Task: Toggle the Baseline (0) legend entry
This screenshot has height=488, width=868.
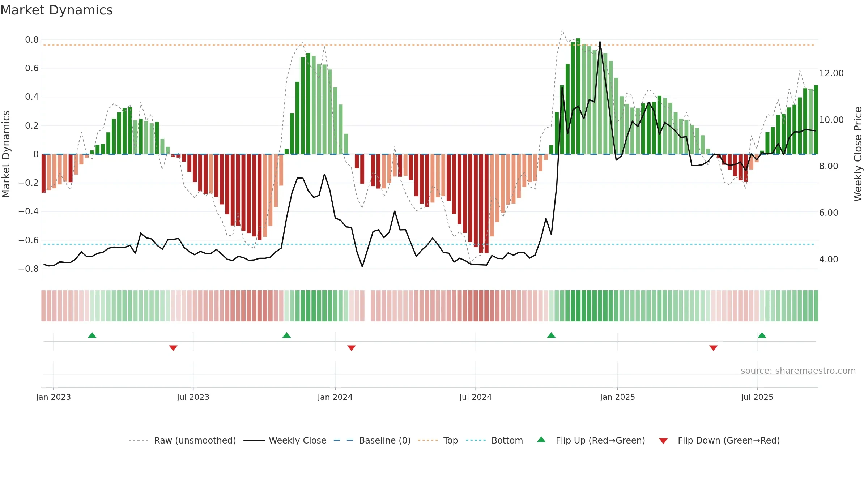Action: pyautogui.click(x=372, y=440)
